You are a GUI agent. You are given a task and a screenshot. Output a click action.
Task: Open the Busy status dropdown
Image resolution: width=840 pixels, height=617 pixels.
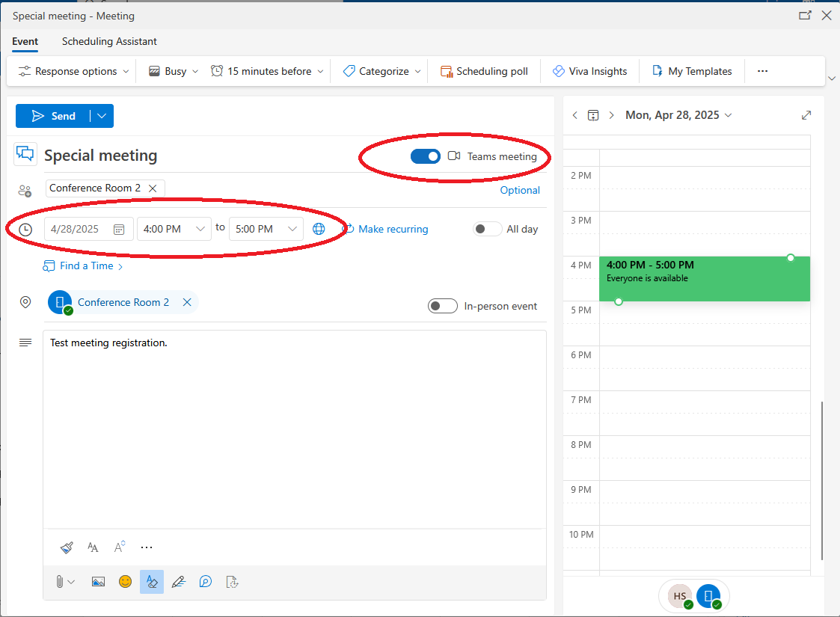click(x=174, y=71)
